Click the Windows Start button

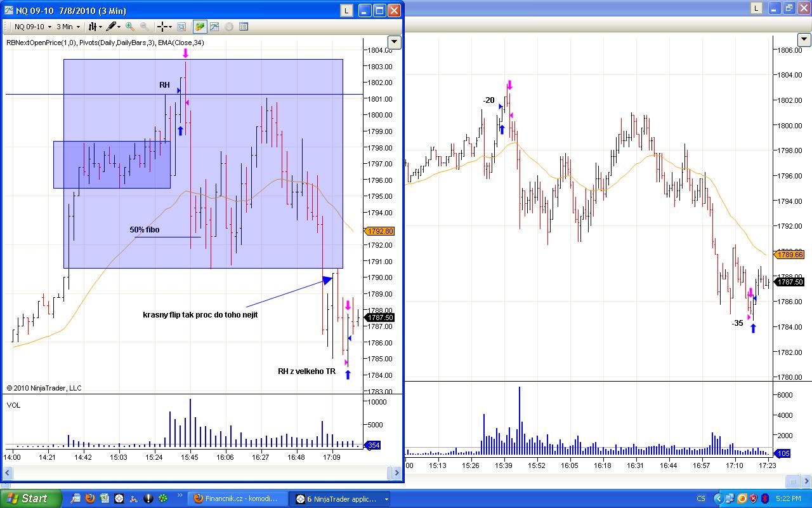pyautogui.click(x=30, y=498)
